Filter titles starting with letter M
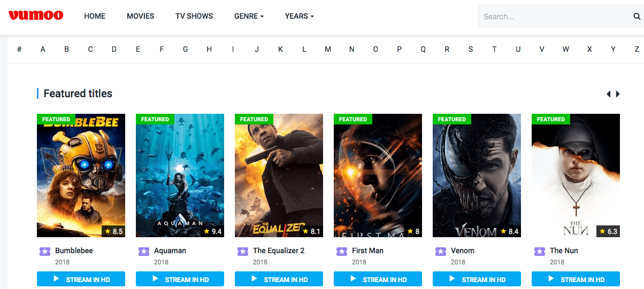Viewport: 644px width, 289px height. [x=328, y=49]
